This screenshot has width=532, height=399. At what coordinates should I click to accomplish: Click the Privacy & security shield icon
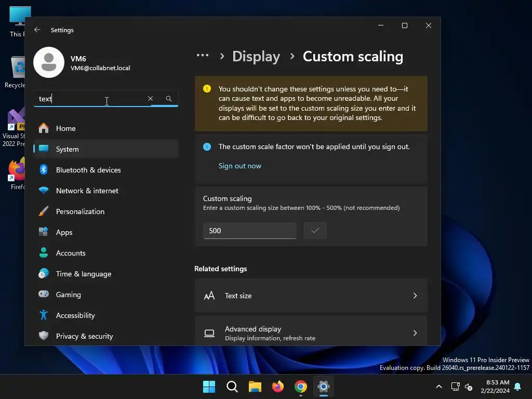tap(44, 336)
